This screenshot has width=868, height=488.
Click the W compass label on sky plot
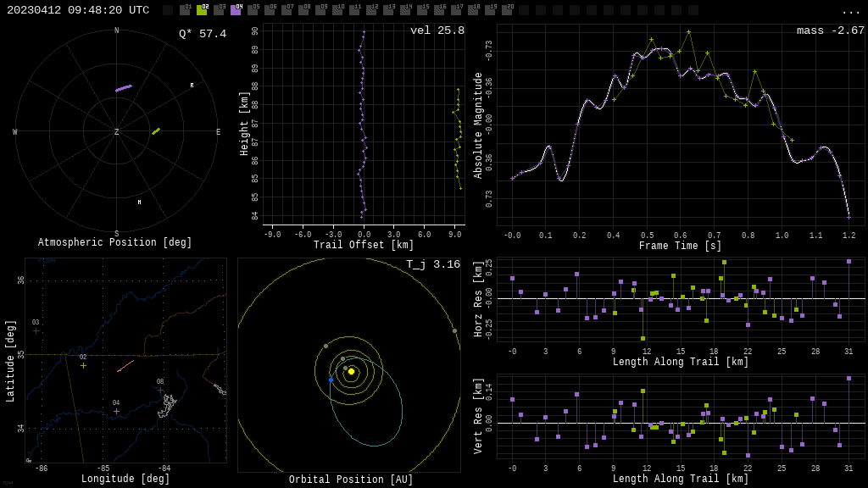pos(15,131)
